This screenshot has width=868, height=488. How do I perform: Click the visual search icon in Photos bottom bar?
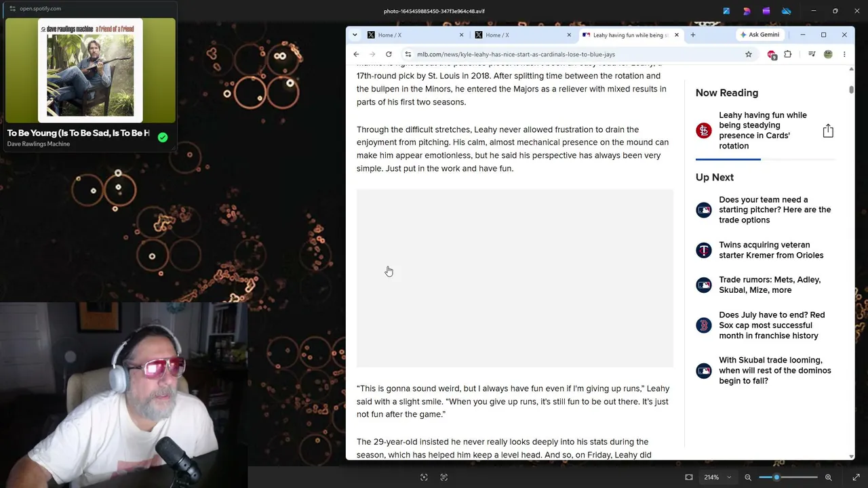pos(424,477)
